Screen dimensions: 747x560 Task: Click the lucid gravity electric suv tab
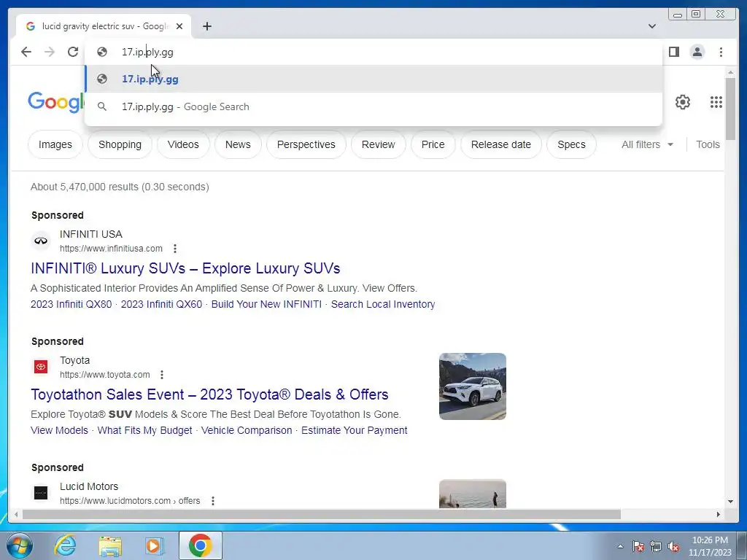click(104, 26)
